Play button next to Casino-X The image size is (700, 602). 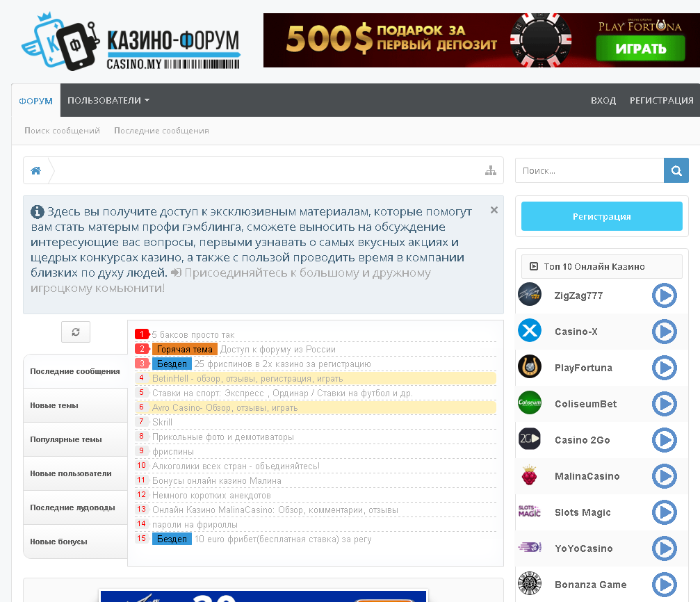[x=665, y=332]
